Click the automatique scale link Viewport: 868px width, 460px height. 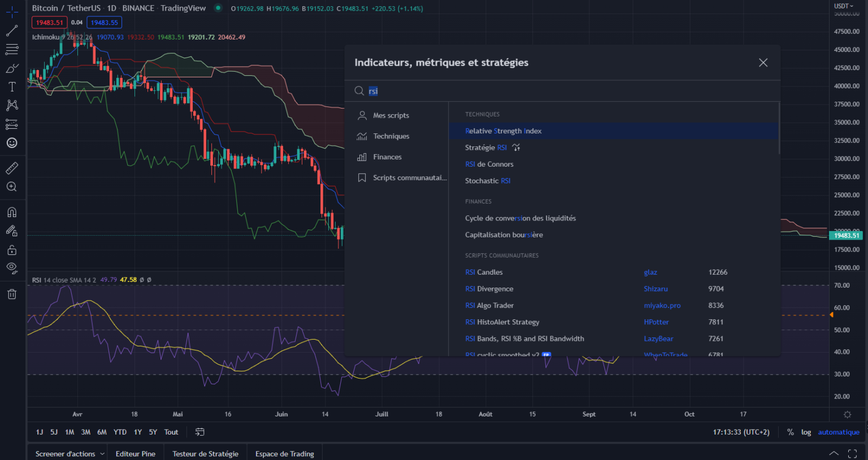click(838, 432)
